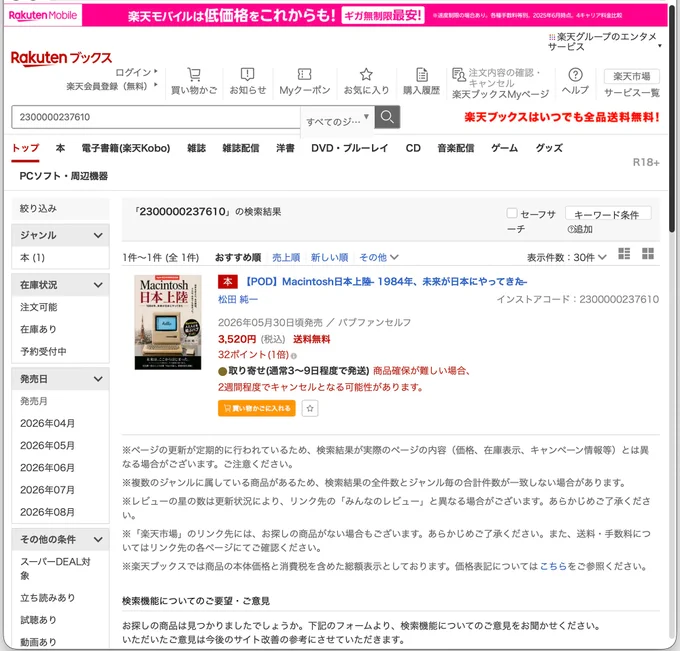
Task: Open the 音楽配信 navigation tab
Action: (x=456, y=148)
